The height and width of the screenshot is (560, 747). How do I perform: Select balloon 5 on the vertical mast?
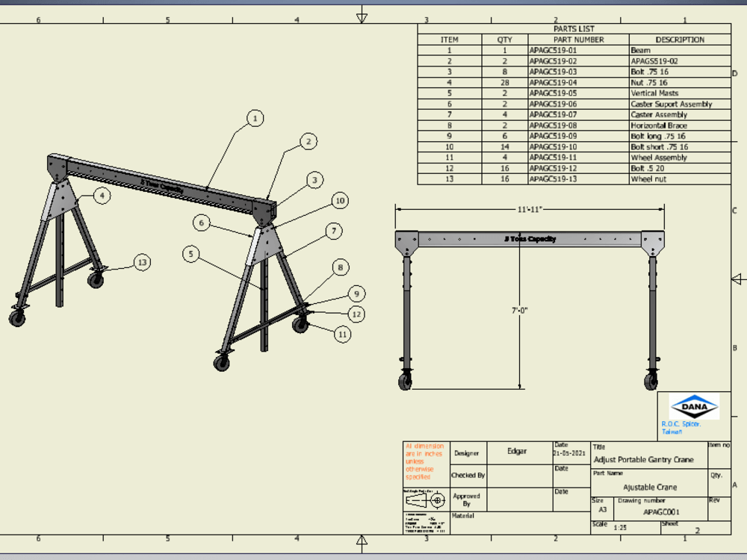192,255
